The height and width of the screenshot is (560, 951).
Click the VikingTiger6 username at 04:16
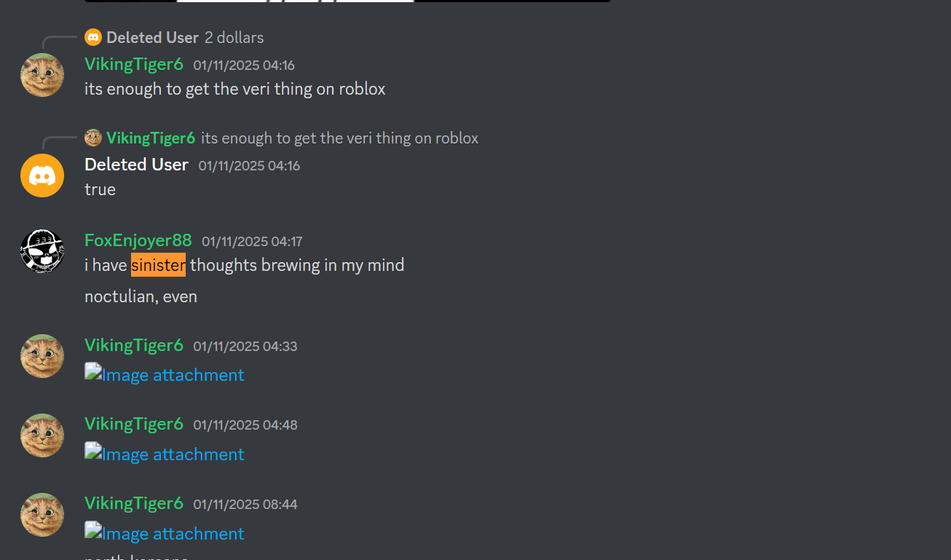(x=134, y=64)
